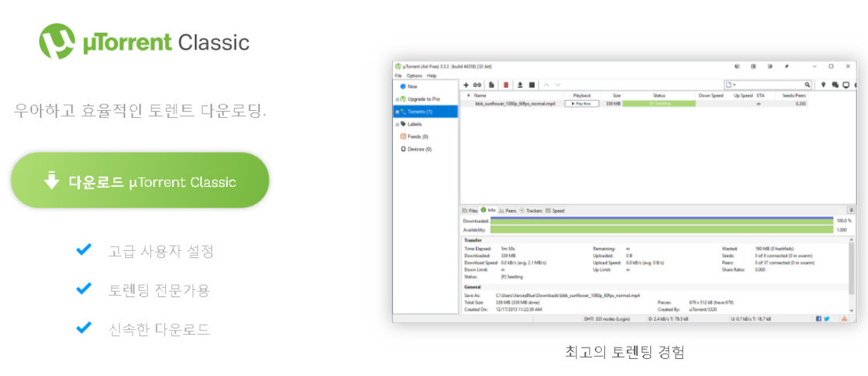Open the Help menu
The height and width of the screenshot is (376, 868).
pyautogui.click(x=432, y=75)
